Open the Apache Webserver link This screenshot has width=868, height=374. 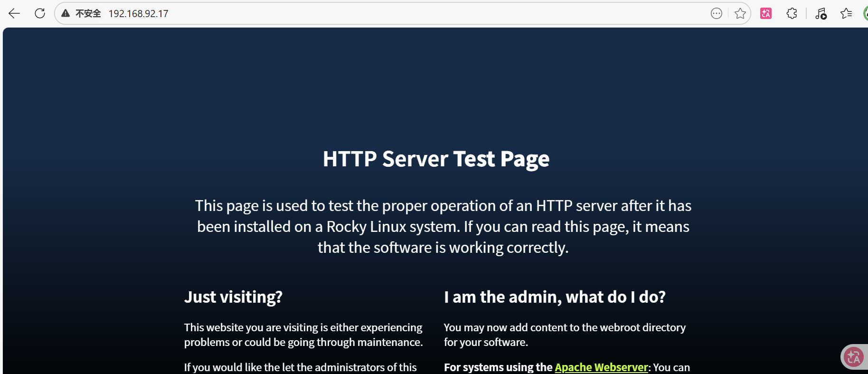coord(601,367)
